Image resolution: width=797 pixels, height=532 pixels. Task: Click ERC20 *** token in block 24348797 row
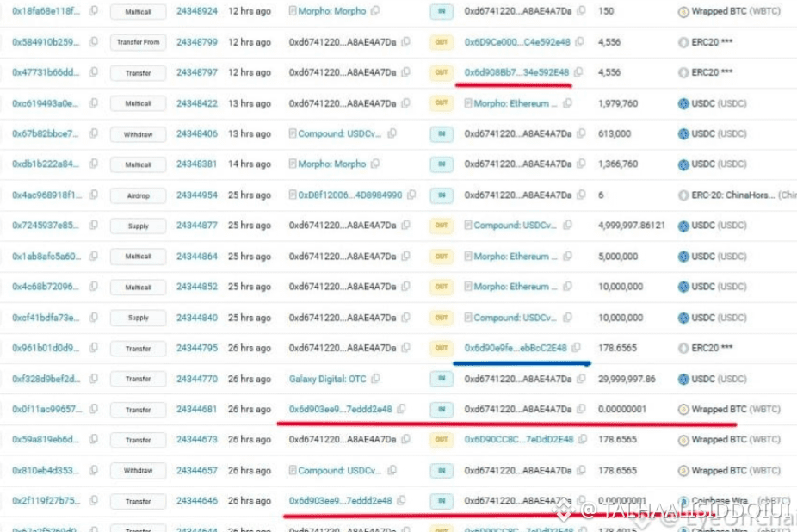click(x=712, y=72)
